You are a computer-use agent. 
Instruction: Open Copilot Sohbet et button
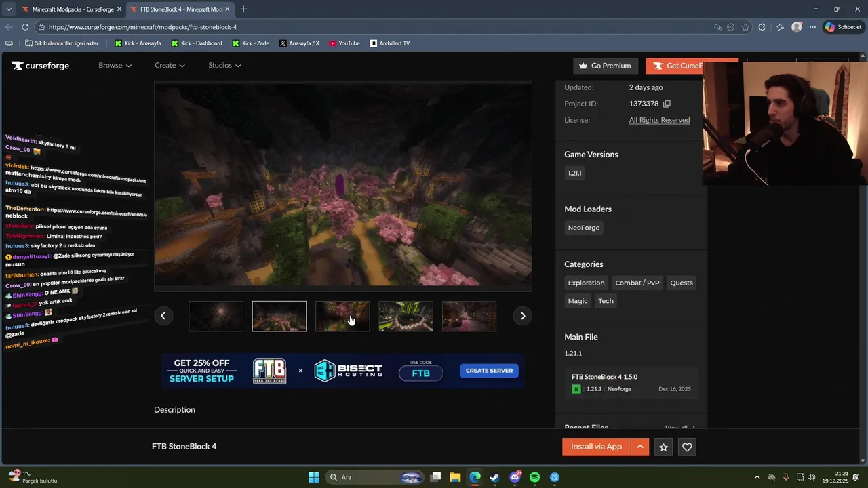[843, 27]
